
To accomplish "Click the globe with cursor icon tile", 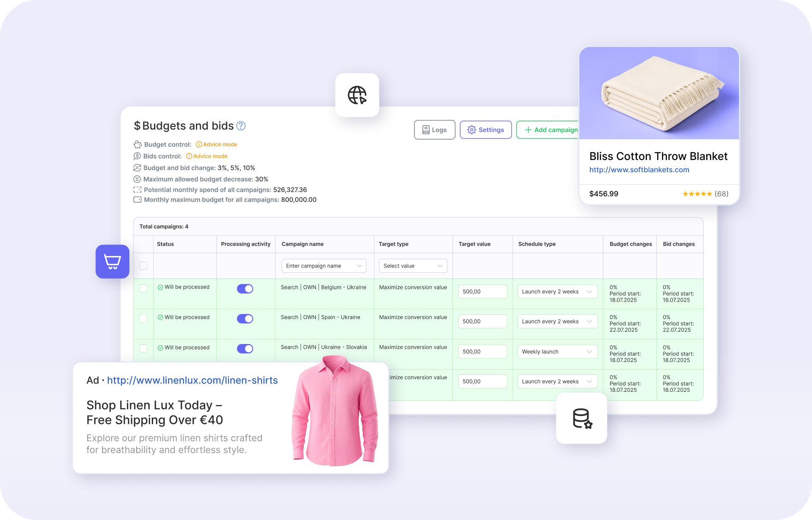I will [x=357, y=95].
